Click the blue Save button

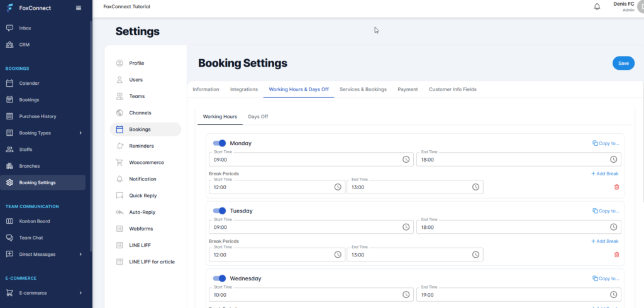(623, 63)
